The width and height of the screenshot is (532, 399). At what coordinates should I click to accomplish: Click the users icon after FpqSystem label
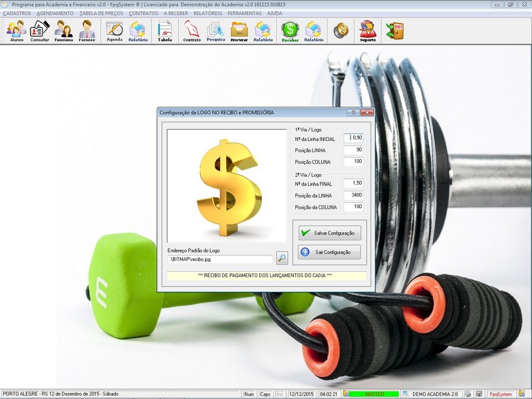(522, 394)
